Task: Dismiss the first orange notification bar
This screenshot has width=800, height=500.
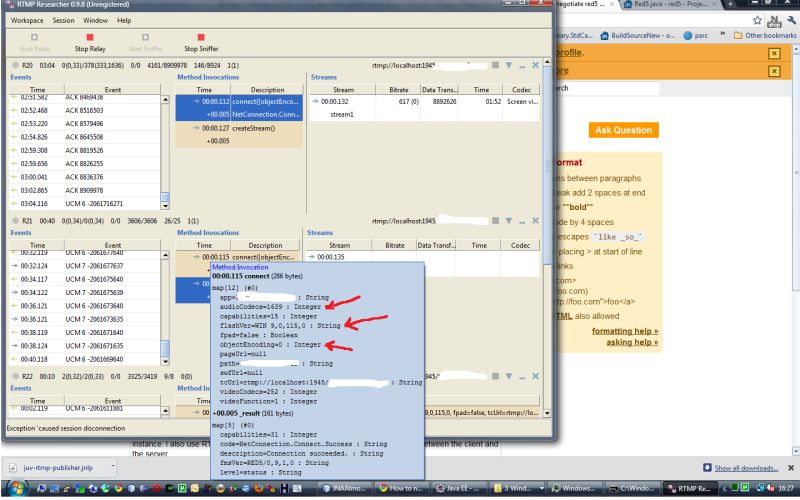Action: click(774, 53)
